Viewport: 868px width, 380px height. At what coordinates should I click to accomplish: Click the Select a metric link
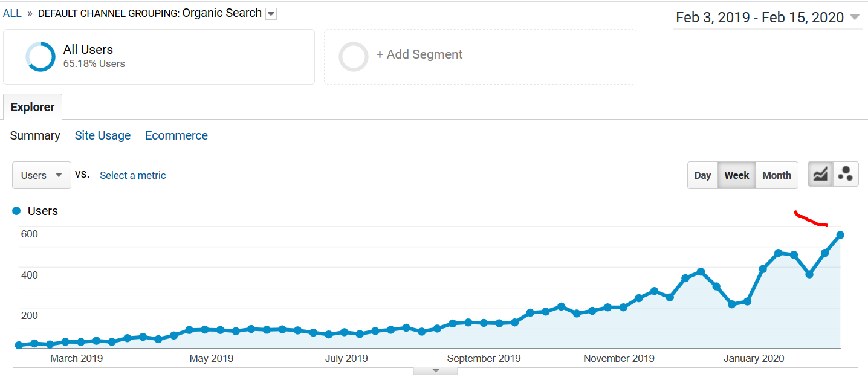click(133, 175)
